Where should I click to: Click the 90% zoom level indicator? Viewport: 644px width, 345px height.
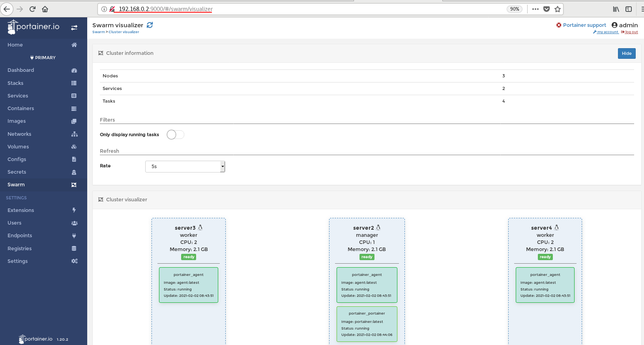515,9
